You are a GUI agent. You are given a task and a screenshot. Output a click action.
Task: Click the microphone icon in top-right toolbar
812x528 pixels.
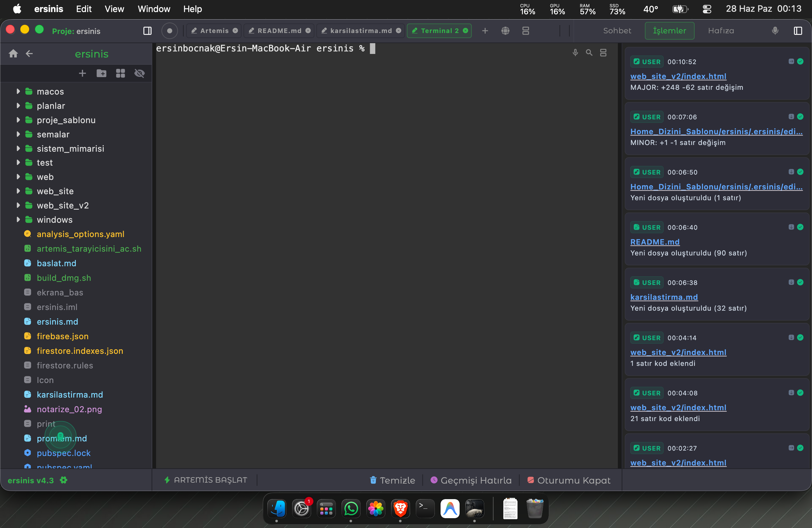775,31
